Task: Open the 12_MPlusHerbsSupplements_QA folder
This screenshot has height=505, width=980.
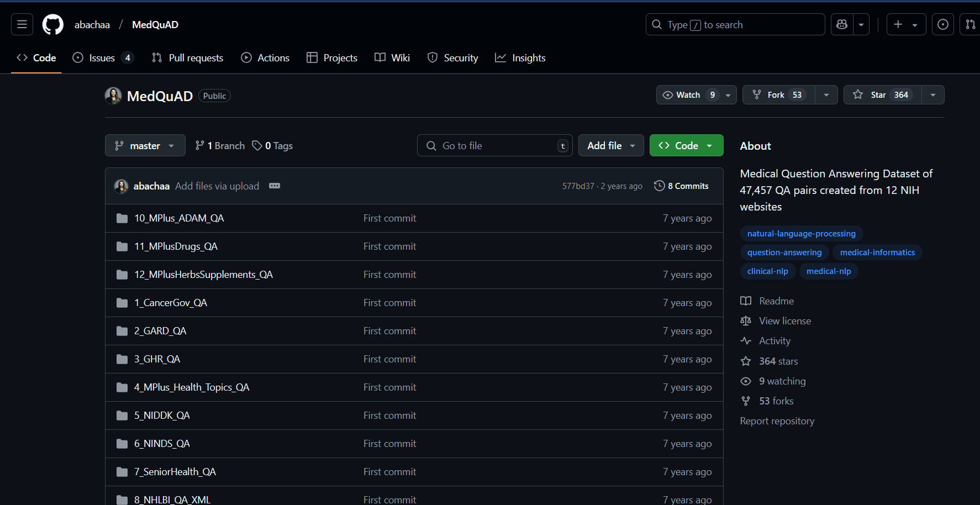Action: (203, 274)
